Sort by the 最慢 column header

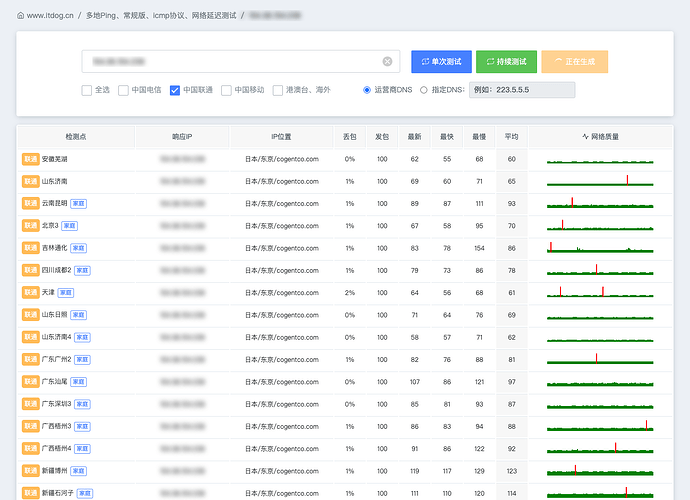tap(479, 137)
